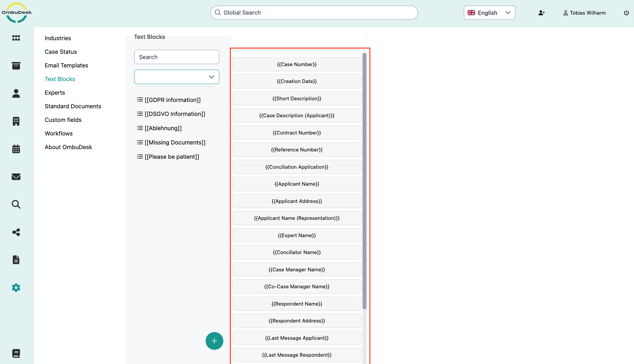Insert the {{Last Message Applicant}} placeholder
This screenshot has width=634, height=364.
297,338
